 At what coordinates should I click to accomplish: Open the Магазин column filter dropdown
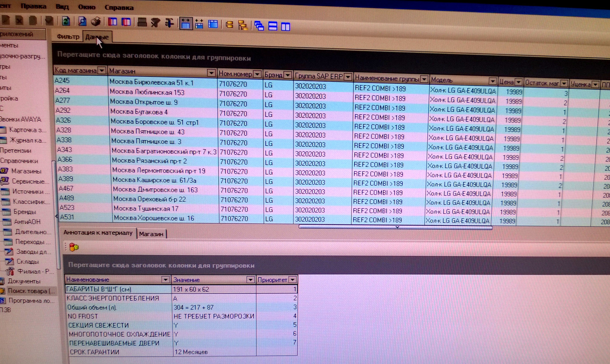[x=211, y=73]
